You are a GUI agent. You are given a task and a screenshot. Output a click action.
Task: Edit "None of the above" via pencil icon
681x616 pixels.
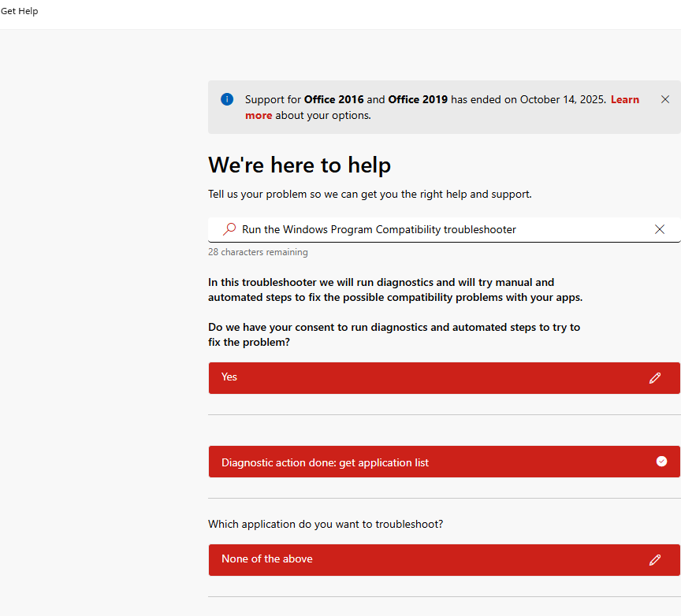click(654, 560)
